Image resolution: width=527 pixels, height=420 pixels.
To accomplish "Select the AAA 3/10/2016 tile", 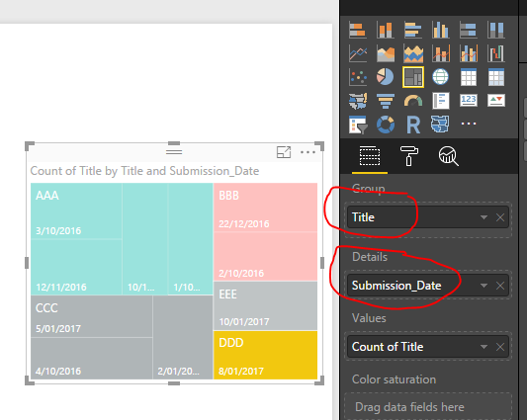I will (76, 211).
